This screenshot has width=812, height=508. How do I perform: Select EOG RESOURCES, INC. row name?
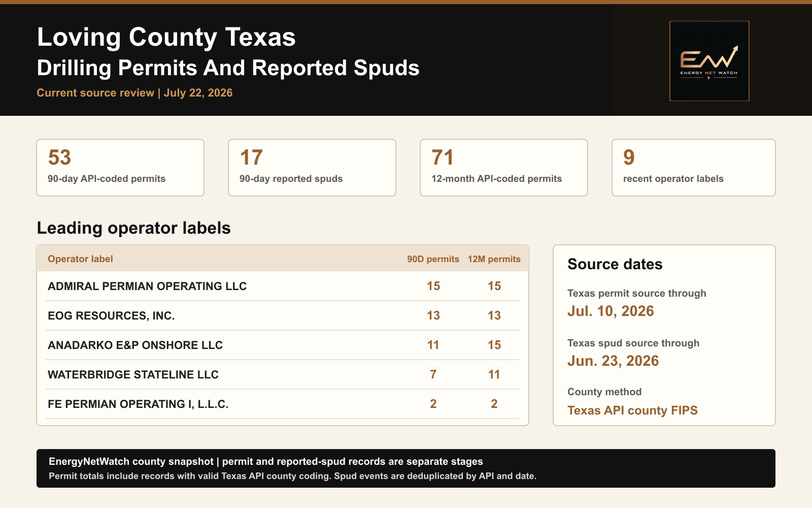point(111,316)
